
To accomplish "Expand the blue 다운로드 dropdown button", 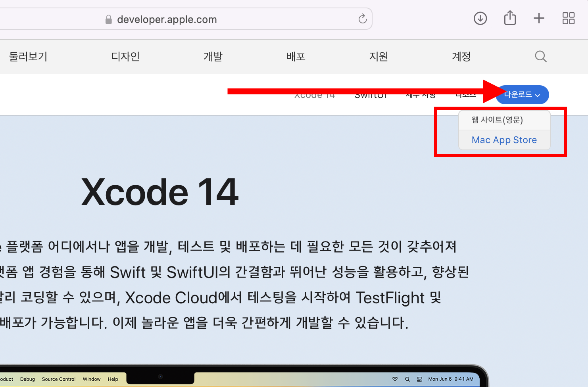I will [522, 95].
